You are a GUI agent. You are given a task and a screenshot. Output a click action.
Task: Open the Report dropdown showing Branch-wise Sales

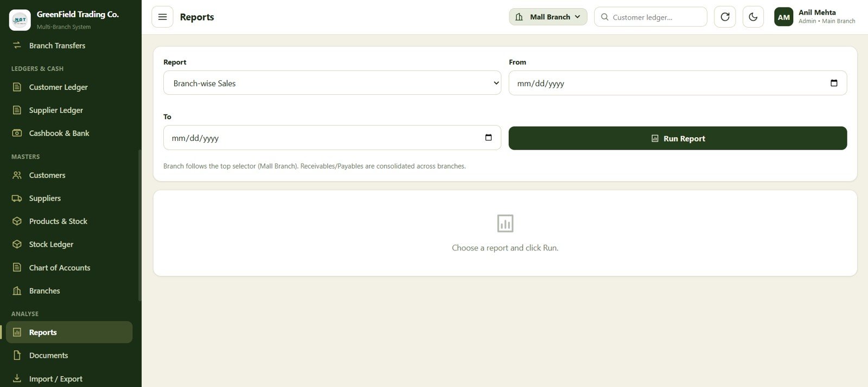click(x=332, y=83)
